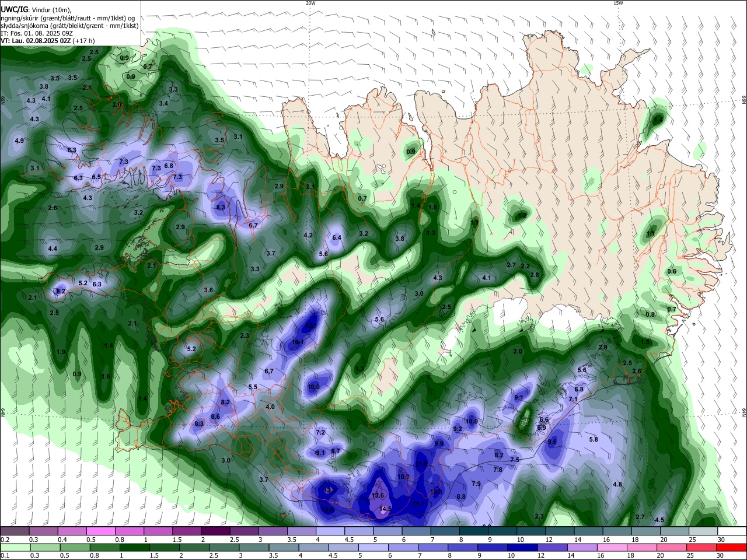747x560 pixels.
Task: Select the 'IT: Fös. 01. 08. 2025 09Z' line
Action: tap(36, 33)
